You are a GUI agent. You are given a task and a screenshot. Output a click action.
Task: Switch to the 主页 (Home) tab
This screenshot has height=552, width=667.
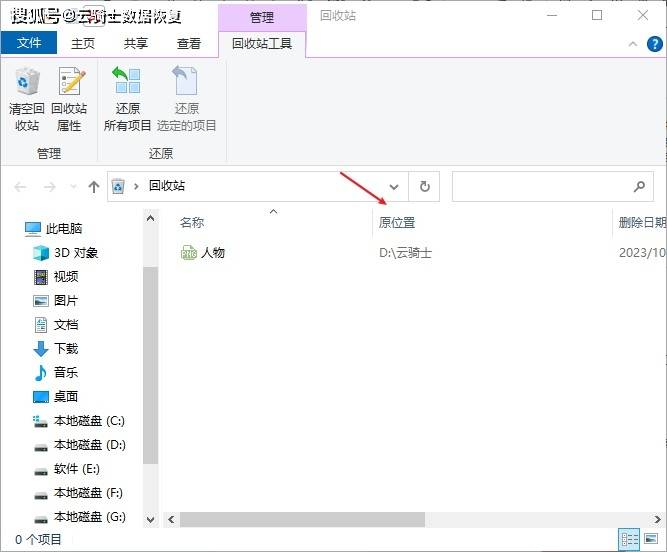tap(83, 43)
